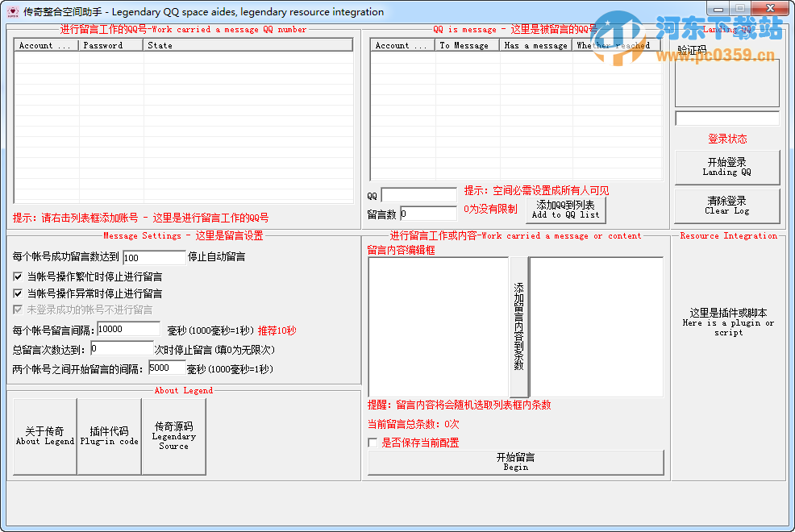This screenshot has height=532, width=795.
Task: Click 清除登录 Clear Log button
Action: click(727, 206)
